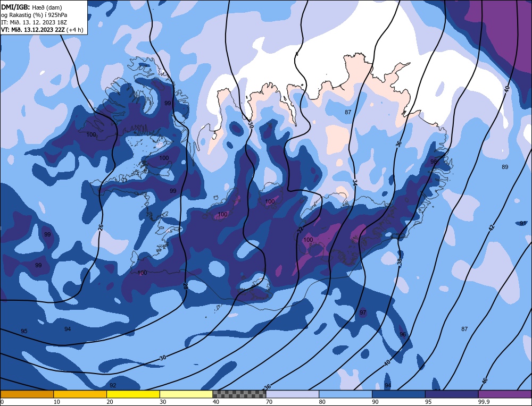Click the humidity value 98
The height and width of the screenshot is (406, 532).
(x=434, y=162)
